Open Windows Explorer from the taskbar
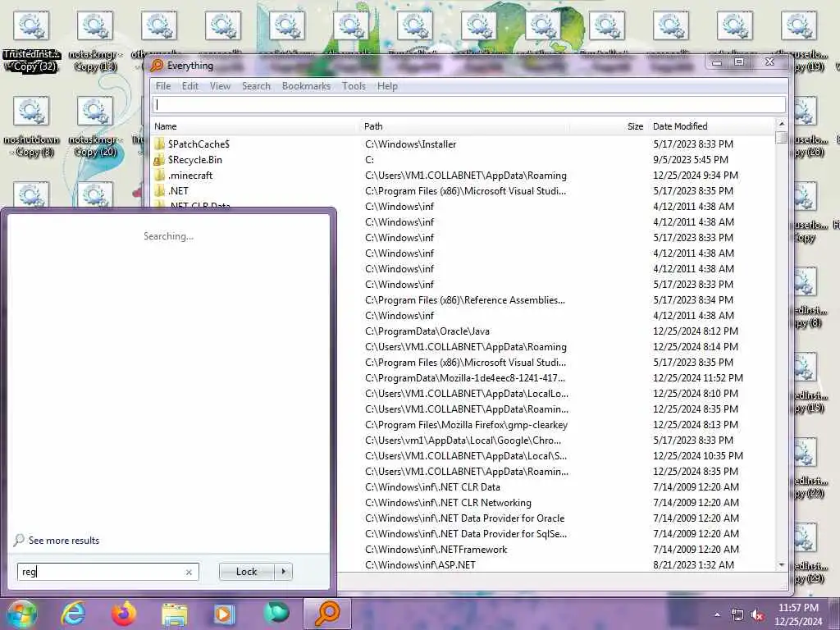This screenshot has height=630, width=840. click(x=175, y=615)
